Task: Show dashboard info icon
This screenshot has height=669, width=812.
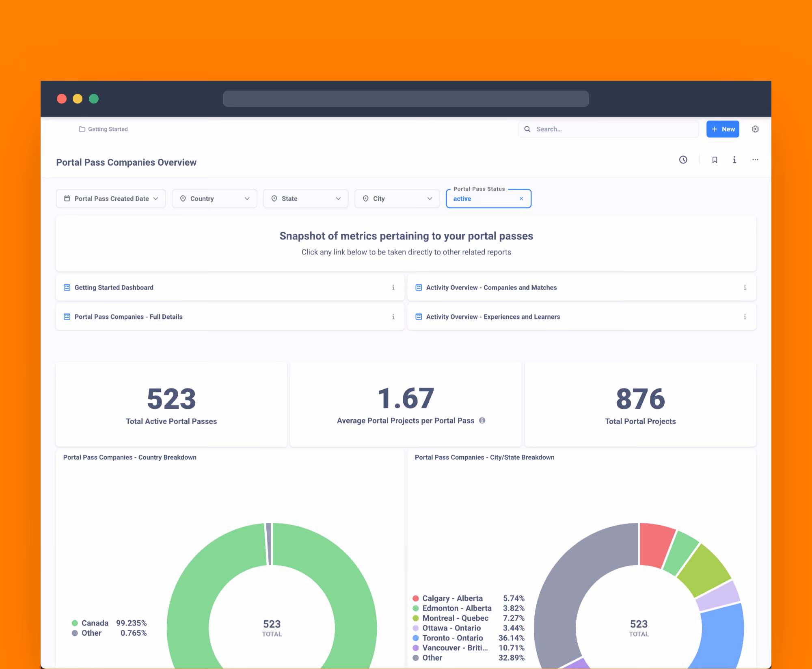Action: [x=734, y=160]
